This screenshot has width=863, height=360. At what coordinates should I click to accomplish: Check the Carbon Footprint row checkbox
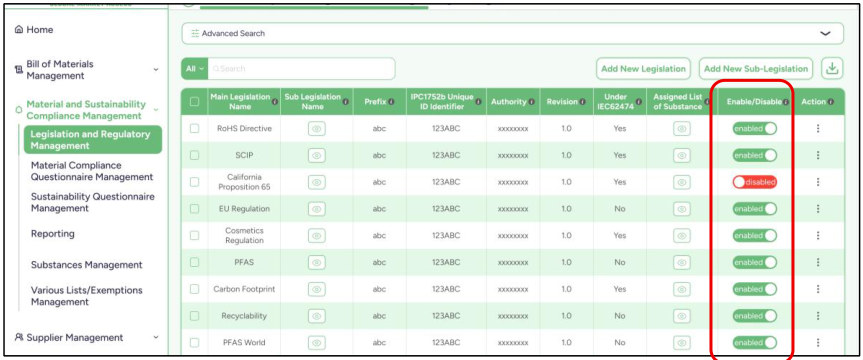coord(194,289)
